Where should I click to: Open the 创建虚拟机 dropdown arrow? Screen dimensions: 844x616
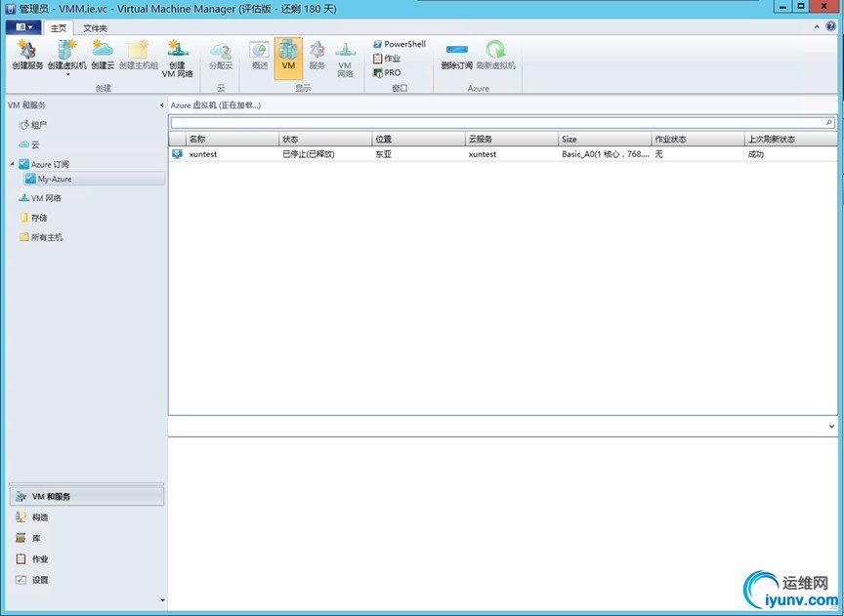point(67,74)
